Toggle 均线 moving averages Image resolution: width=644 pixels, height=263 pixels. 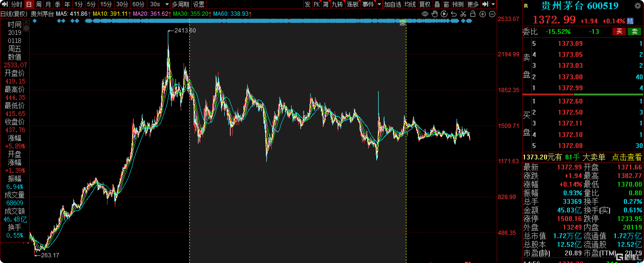[x=410, y=4]
